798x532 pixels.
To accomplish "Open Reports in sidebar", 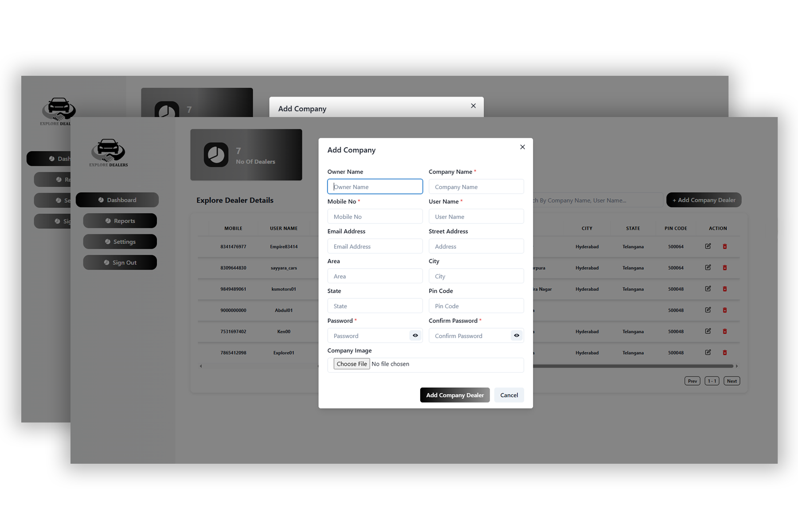I will (120, 221).
